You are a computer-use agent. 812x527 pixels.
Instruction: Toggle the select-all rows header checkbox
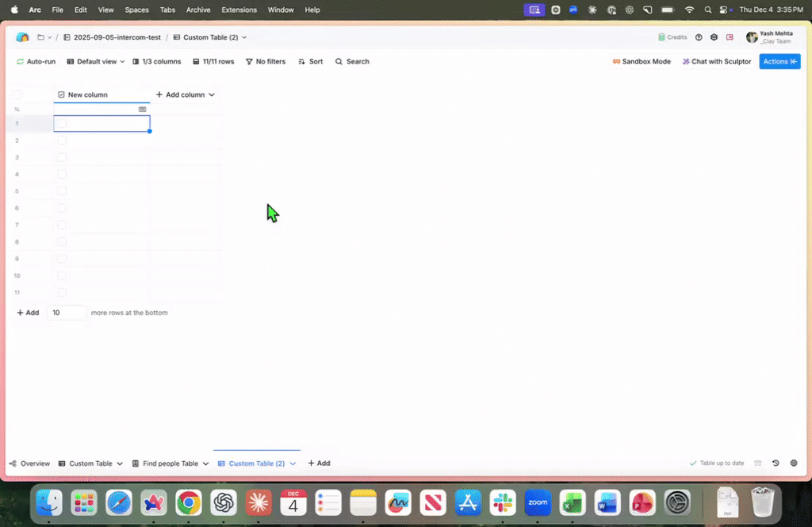(17, 94)
